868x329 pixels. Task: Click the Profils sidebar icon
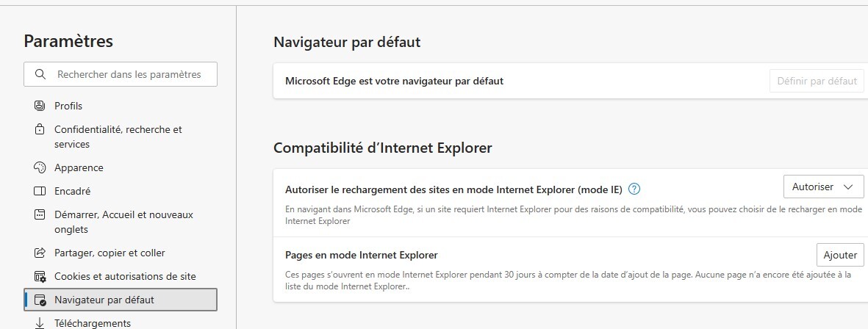(40, 106)
